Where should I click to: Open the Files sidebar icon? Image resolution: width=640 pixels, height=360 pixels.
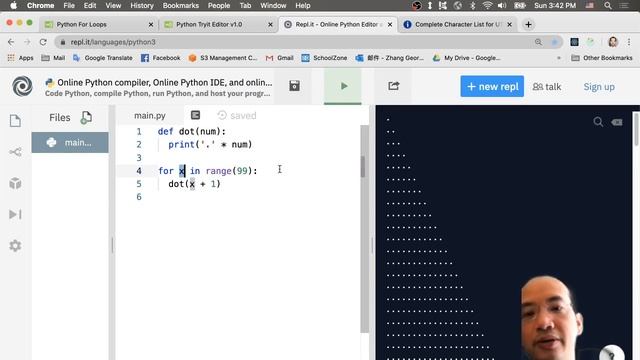(x=15, y=121)
